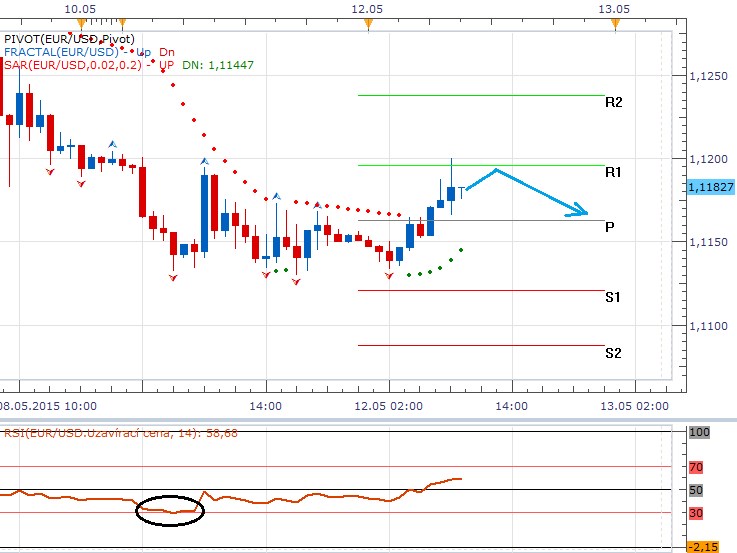Viewport: 737px width, 553px height.
Task: Click the RSI 70 overbought level tag
Action: 696,466
